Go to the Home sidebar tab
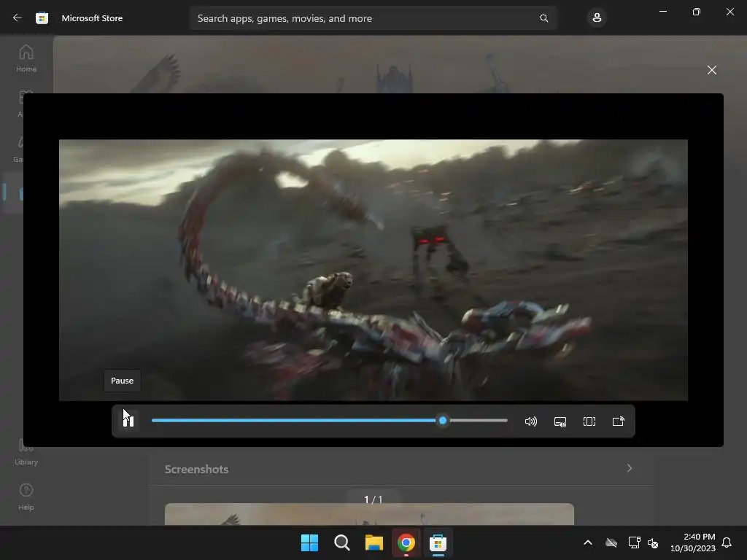Screen dimensions: 747x560 [26, 58]
